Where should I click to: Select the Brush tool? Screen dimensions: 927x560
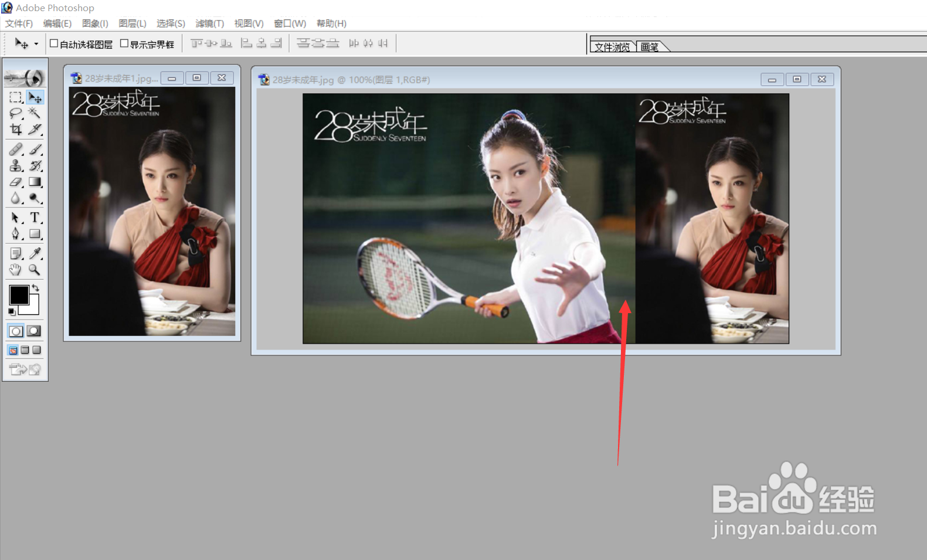click(35, 150)
